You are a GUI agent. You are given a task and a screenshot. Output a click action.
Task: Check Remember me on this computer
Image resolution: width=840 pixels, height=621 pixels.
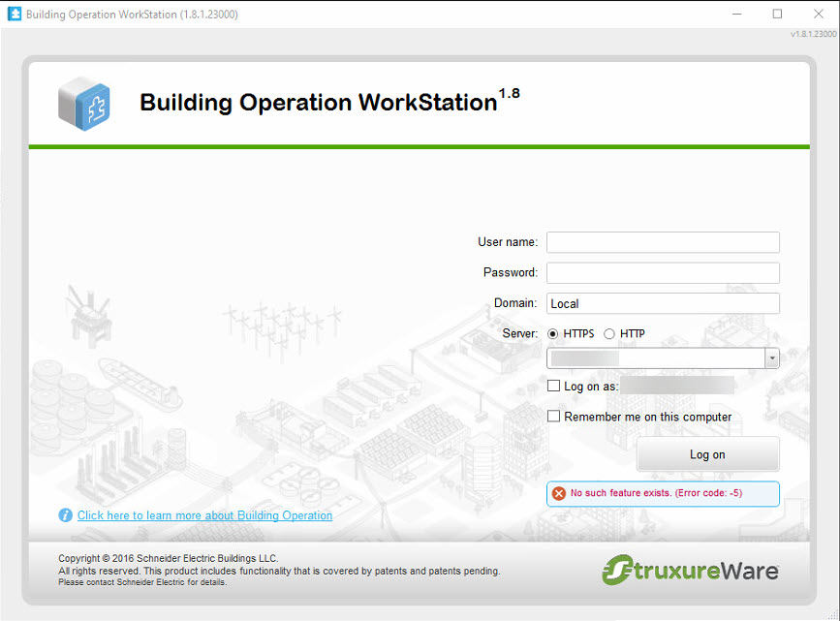point(553,417)
